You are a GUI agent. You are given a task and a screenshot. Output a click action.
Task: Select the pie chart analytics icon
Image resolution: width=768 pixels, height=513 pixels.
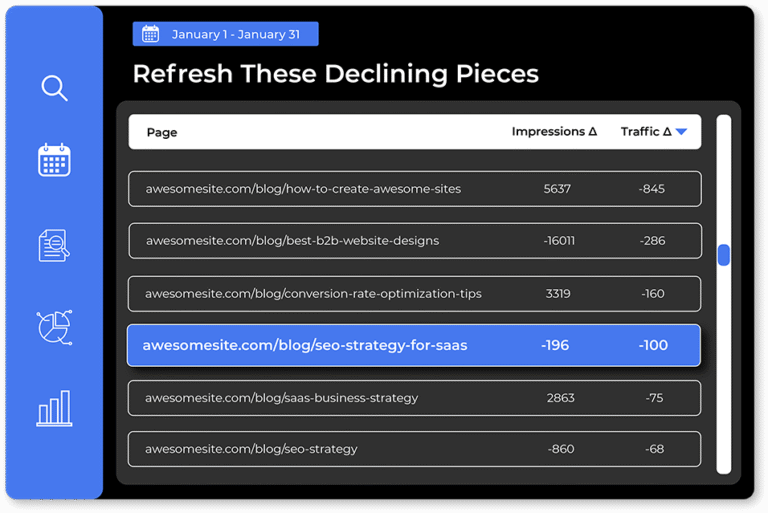tap(54, 327)
